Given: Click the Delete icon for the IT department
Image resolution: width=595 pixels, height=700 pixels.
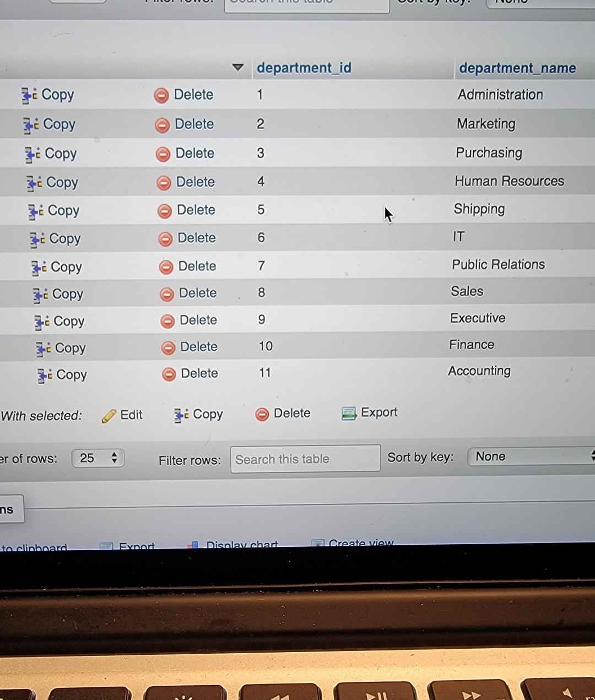Looking at the screenshot, I should [164, 238].
